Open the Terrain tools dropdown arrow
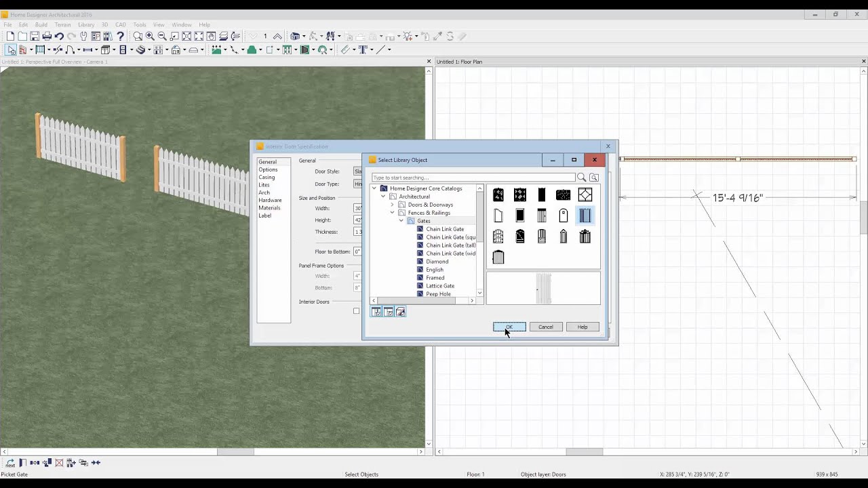This screenshot has height=488, width=868. (x=226, y=49)
